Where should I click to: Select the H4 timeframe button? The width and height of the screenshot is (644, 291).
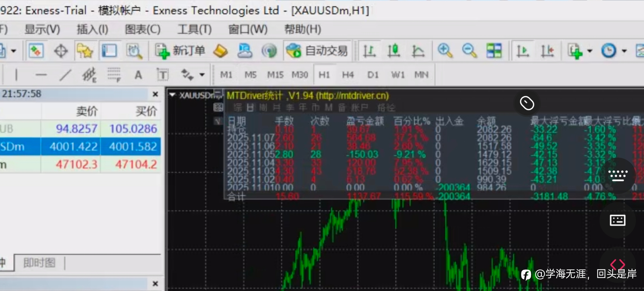click(x=348, y=75)
